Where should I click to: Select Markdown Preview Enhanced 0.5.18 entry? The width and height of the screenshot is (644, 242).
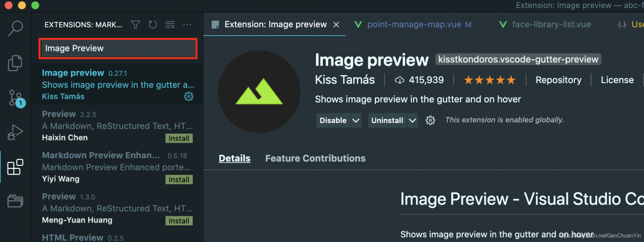tap(117, 167)
